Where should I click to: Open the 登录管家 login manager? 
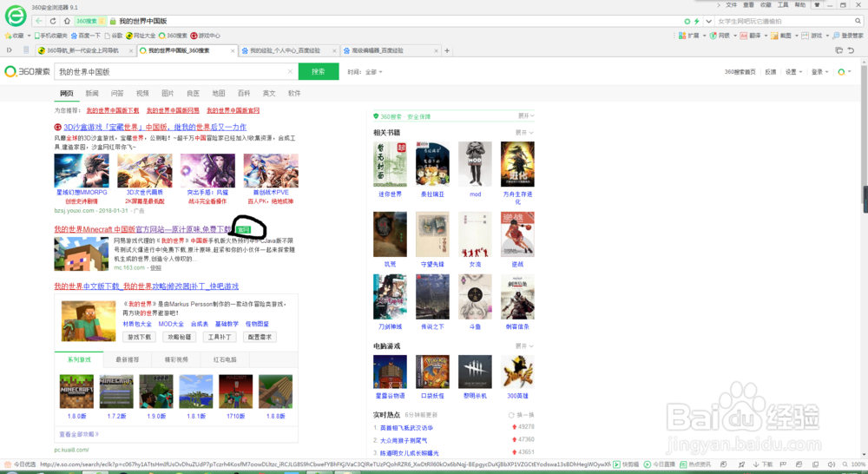[x=847, y=36]
